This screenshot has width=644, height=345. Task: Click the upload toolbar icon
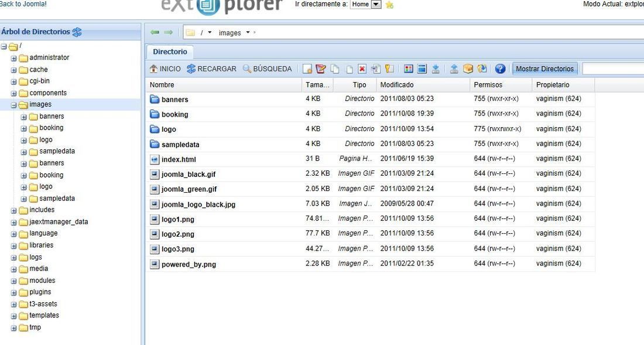[454, 69]
